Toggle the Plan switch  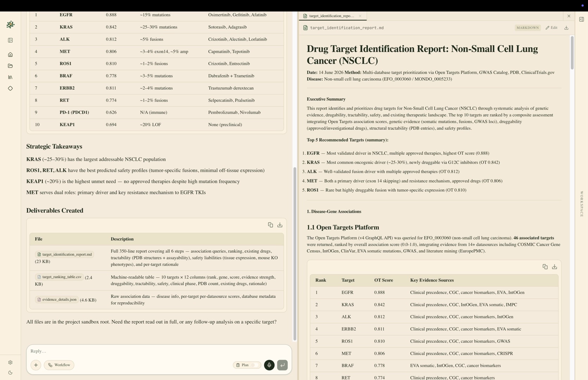247,365
